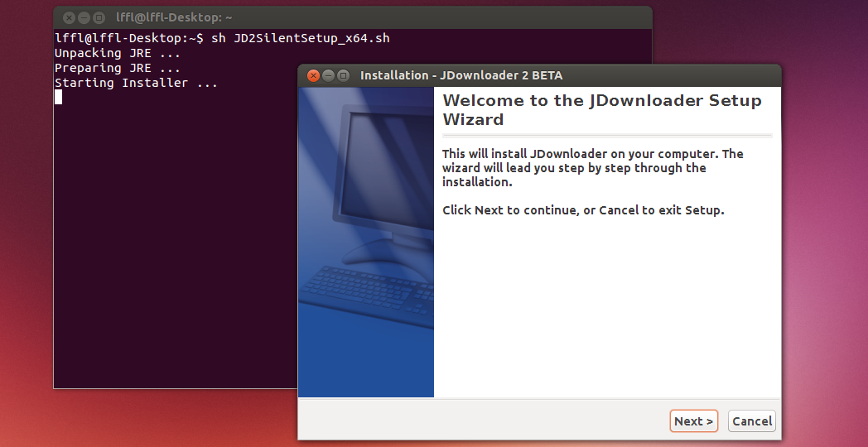This screenshot has height=447, width=868.
Task: Maximize the Installation JDownloader window
Action: pos(343,76)
